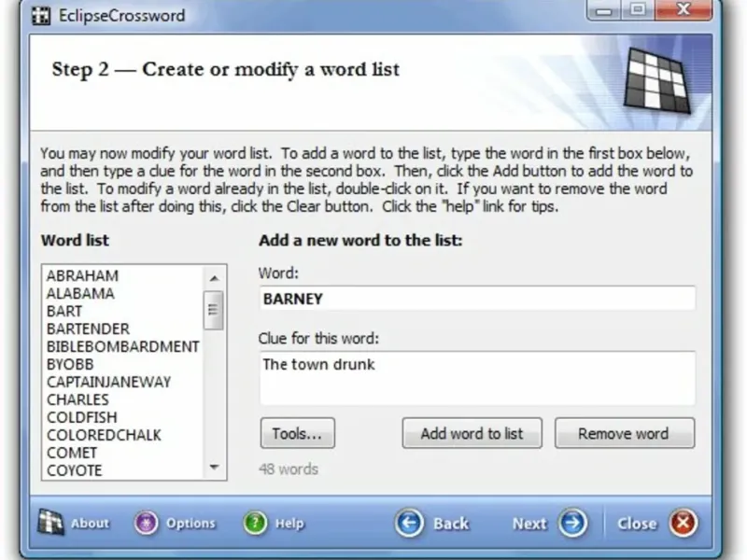
Task: Click the crossword grid logo in header
Action: [657, 80]
